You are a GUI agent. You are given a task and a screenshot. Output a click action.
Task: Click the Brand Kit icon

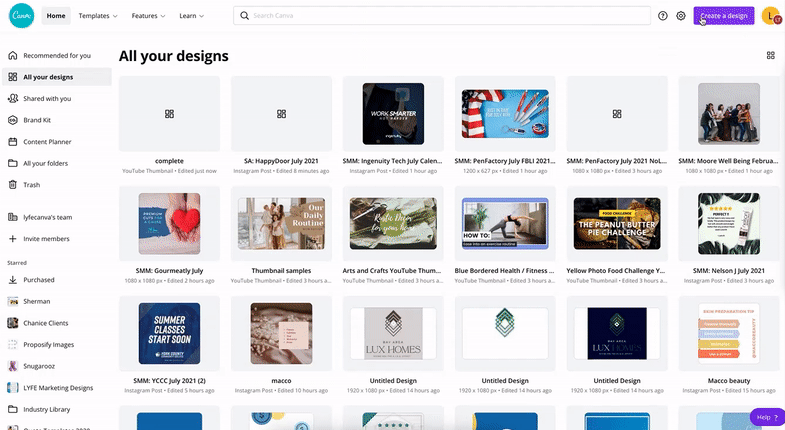click(x=13, y=120)
